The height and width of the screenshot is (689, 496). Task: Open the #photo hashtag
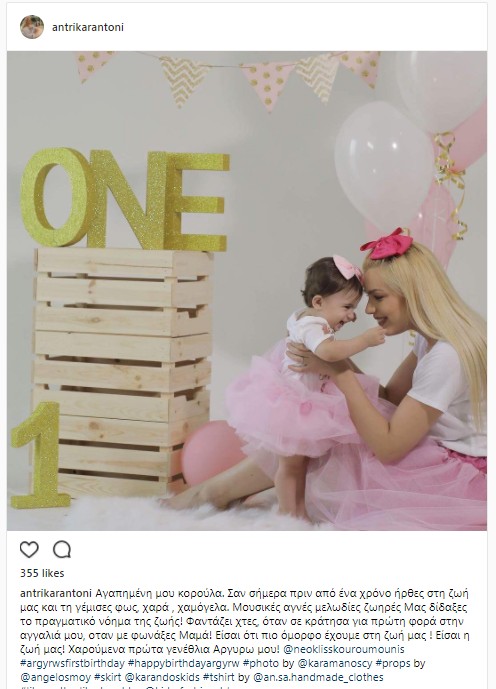click(261, 663)
